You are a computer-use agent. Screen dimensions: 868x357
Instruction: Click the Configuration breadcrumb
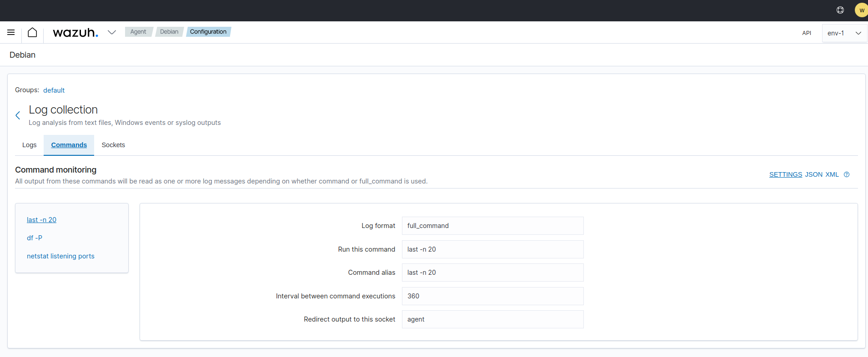[208, 32]
